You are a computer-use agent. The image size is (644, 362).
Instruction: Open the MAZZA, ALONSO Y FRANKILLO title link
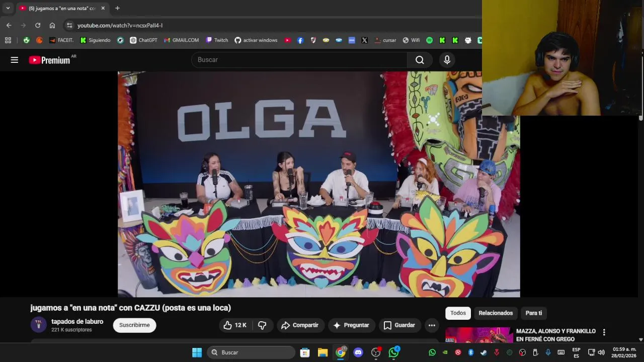[x=556, y=335]
